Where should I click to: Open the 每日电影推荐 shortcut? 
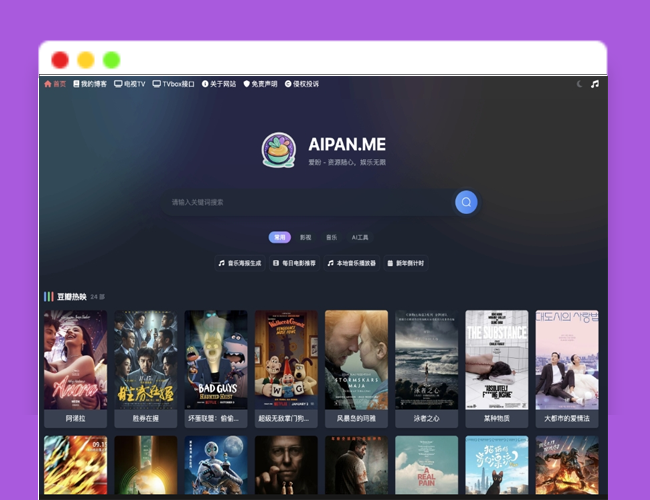pyautogui.click(x=294, y=263)
